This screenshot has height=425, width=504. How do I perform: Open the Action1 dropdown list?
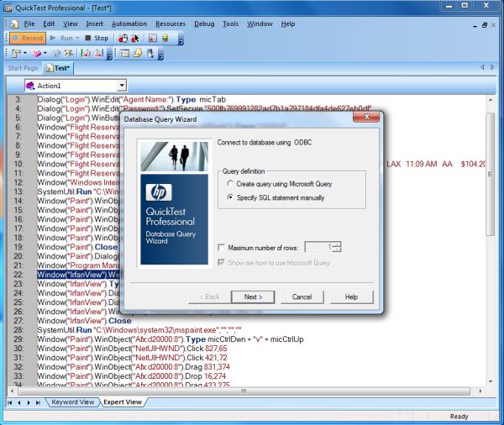122,86
